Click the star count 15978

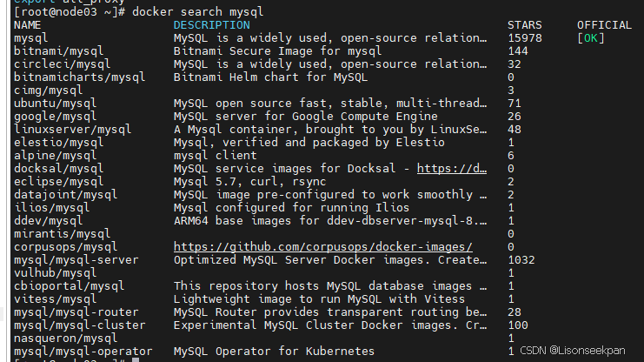(x=525, y=38)
